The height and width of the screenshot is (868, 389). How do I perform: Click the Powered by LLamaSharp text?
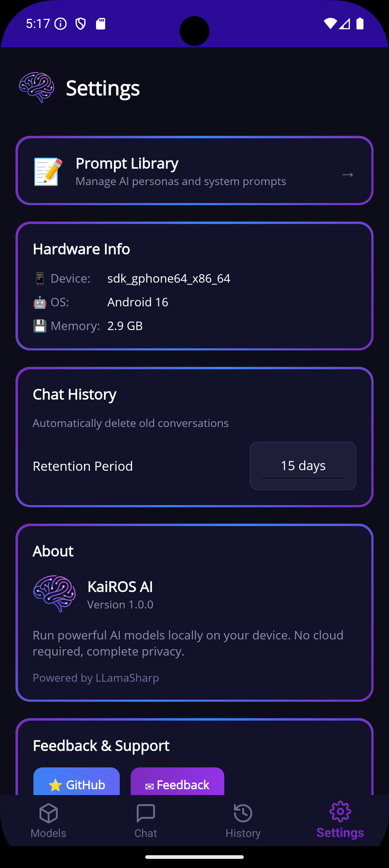click(96, 678)
